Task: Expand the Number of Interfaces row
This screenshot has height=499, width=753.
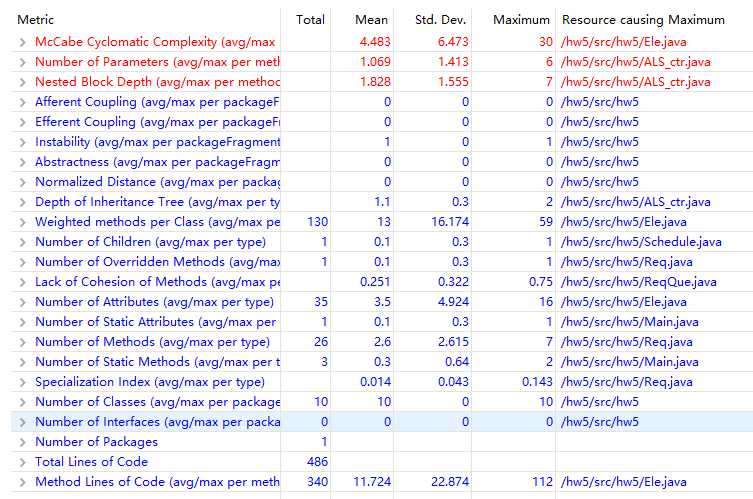Action: 23,423
